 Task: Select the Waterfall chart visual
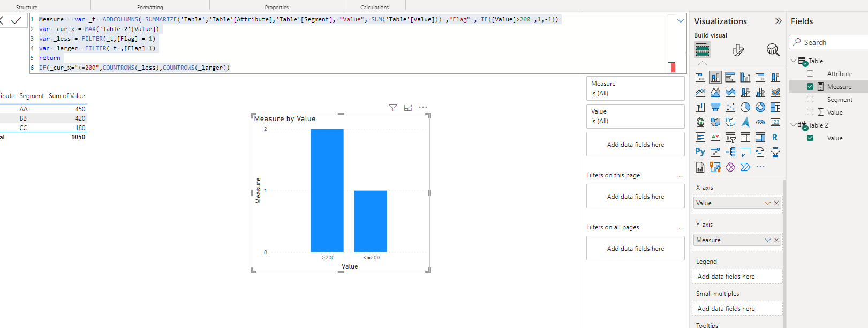click(x=700, y=107)
